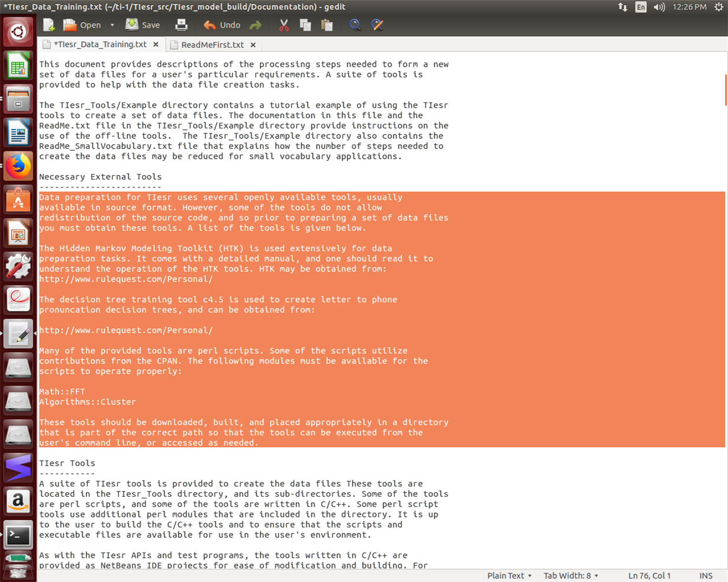The height and width of the screenshot is (582, 728).
Task: Redo the last undone action
Action: [x=255, y=25]
